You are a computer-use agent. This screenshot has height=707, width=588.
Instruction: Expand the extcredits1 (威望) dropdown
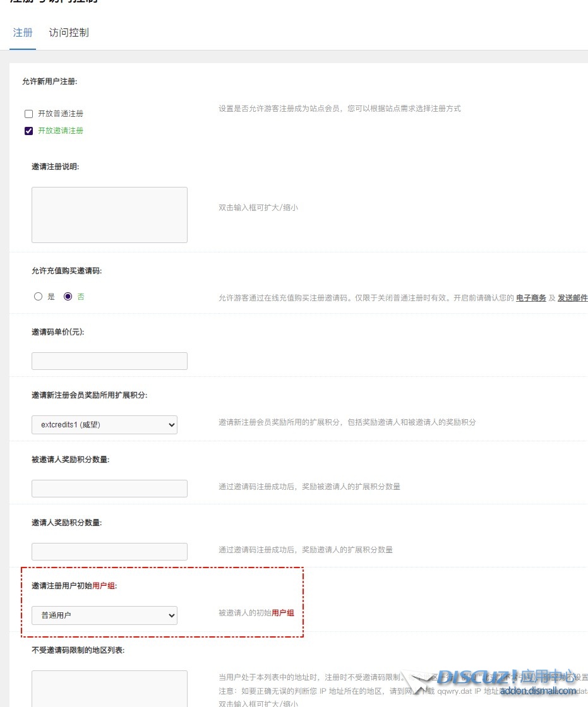[x=104, y=425]
